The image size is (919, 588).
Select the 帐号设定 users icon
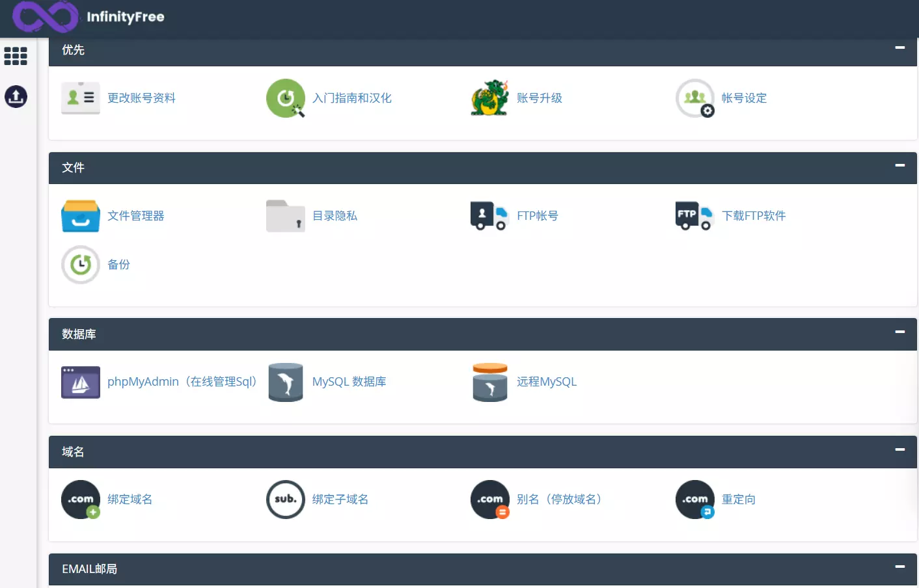[x=694, y=98]
